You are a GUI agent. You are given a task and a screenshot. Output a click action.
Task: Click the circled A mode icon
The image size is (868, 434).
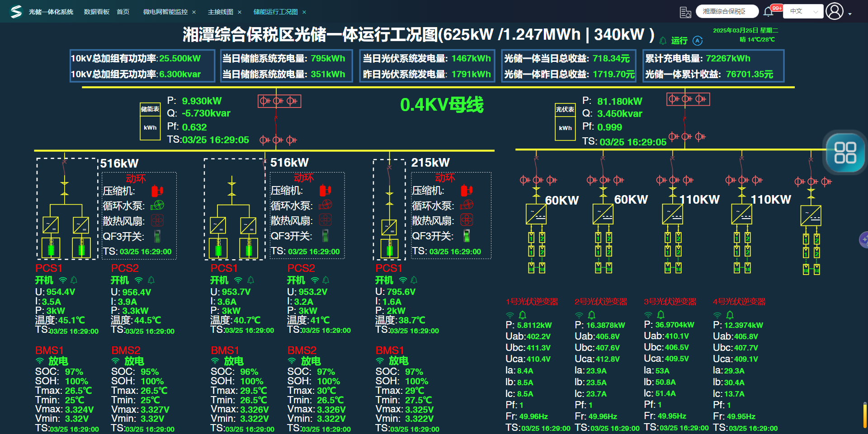coord(698,41)
